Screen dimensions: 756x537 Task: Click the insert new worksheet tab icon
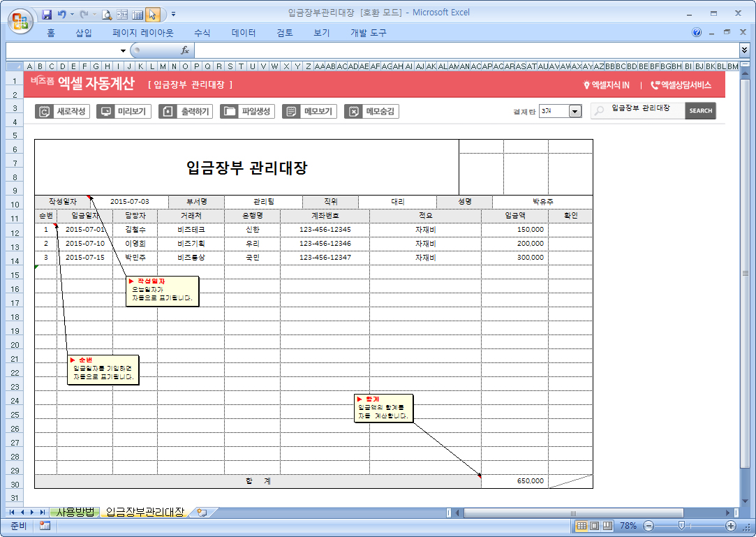tap(202, 513)
